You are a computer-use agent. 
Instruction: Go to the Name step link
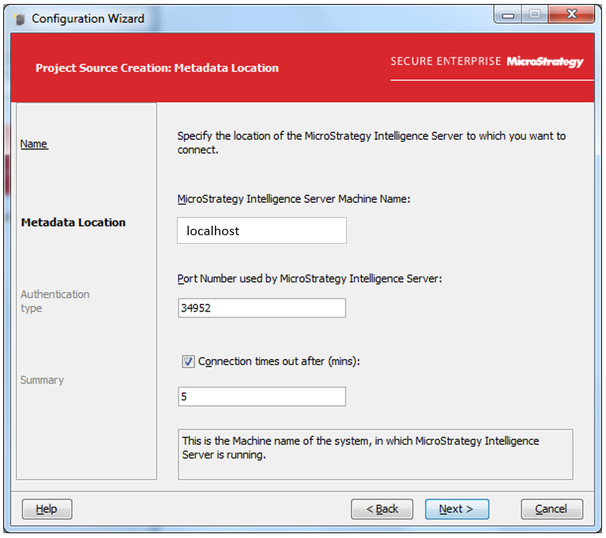(x=34, y=144)
